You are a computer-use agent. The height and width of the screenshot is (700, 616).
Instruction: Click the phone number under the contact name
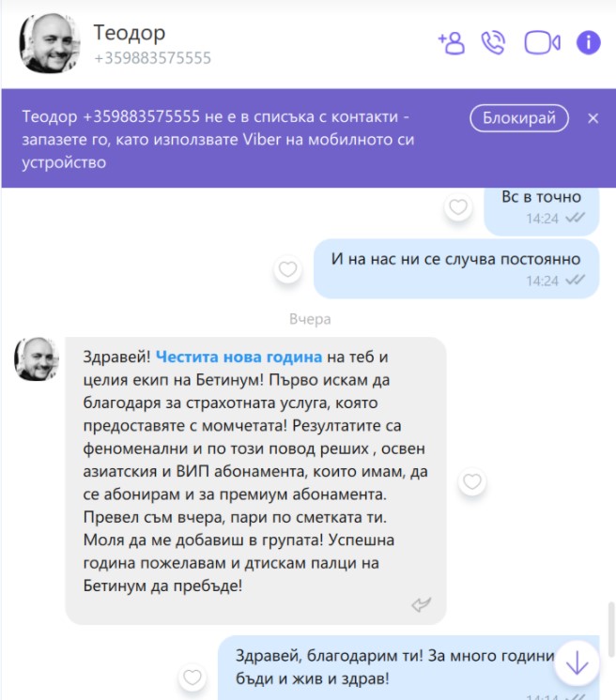[x=152, y=58]
